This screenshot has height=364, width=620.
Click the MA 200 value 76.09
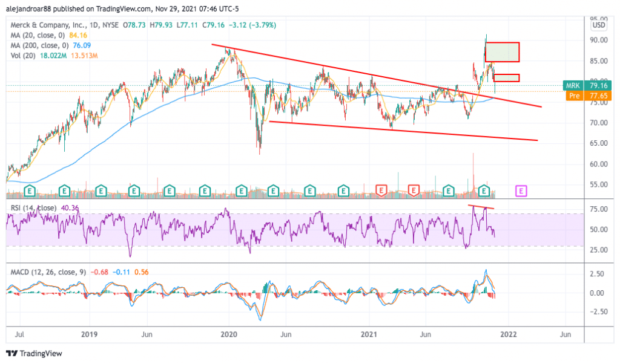click(82, 45)
